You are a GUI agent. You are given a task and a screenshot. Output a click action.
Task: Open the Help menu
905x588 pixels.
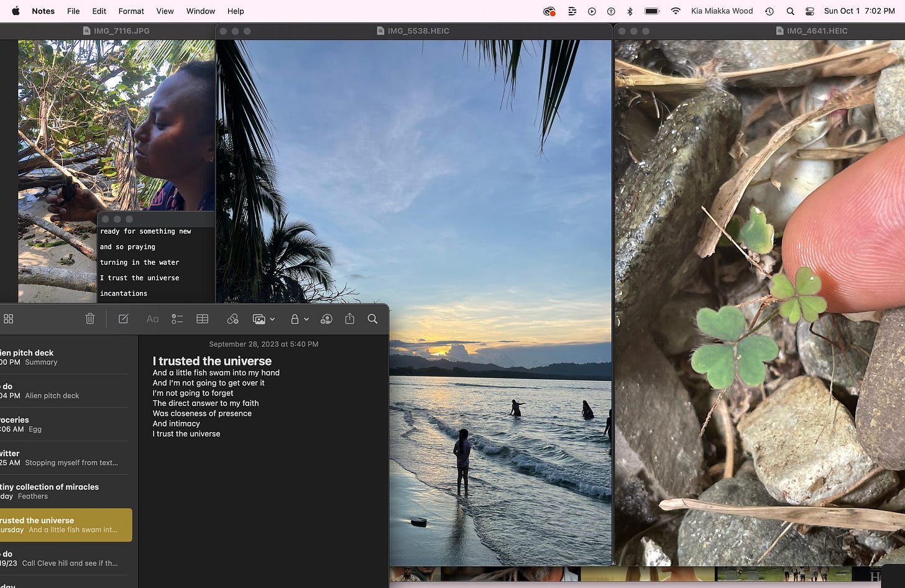point(236,11)
